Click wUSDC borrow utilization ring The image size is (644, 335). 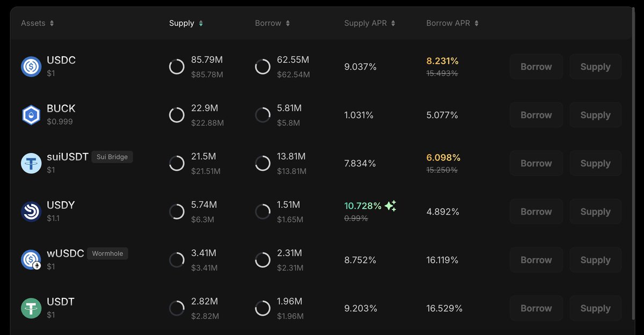coord(262,260)
